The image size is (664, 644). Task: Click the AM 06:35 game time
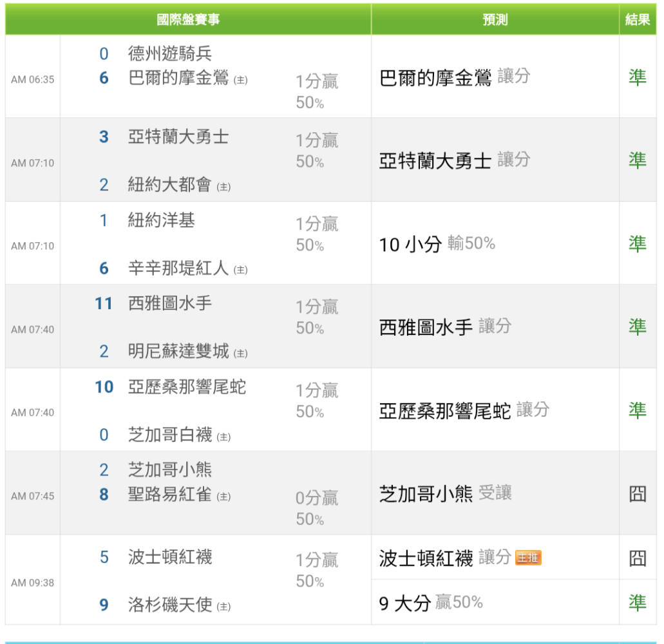33,80
